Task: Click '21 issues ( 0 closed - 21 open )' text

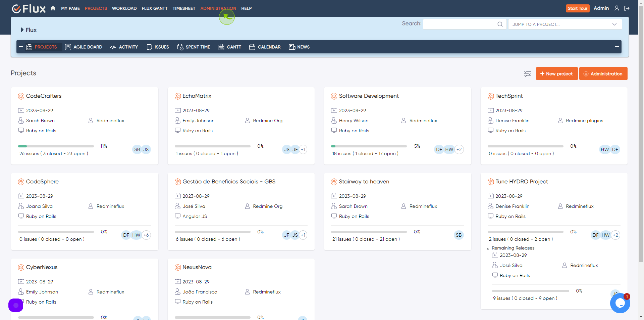Action: [x=366, y=239]
